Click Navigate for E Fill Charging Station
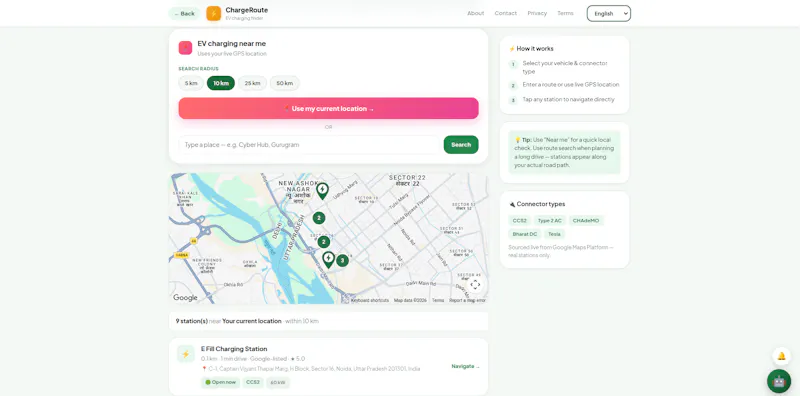800x396 pixels. pyautogui.click(x=465, y=366)
